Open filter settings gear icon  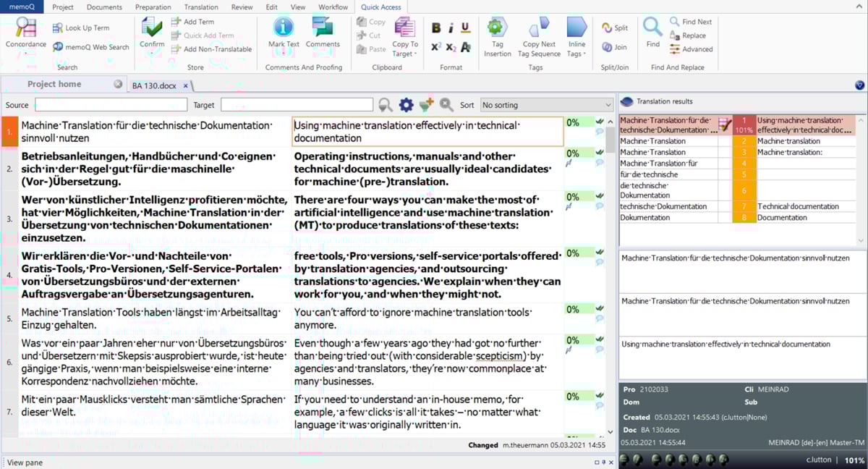(406, 105)
